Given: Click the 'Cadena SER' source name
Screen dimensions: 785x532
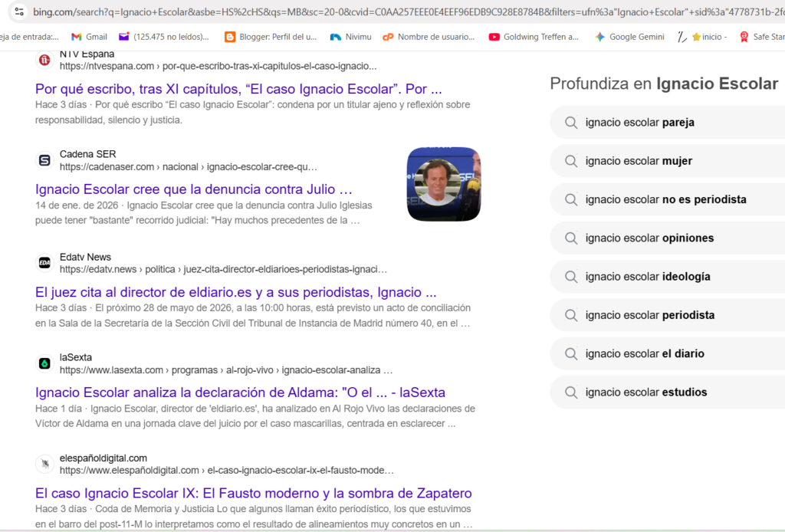Looking at the screenshot, I should (x=87, y=154).
